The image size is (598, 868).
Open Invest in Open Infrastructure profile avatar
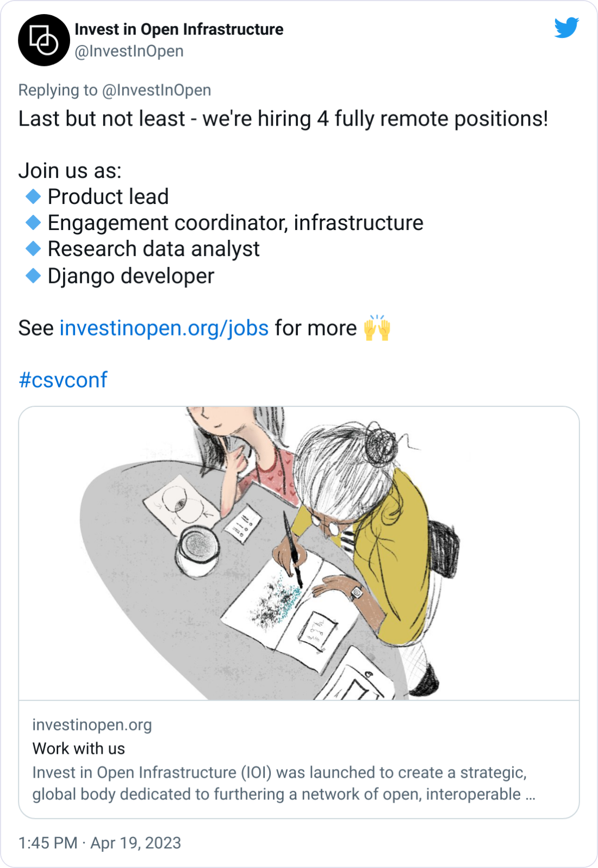click(43, 39)
